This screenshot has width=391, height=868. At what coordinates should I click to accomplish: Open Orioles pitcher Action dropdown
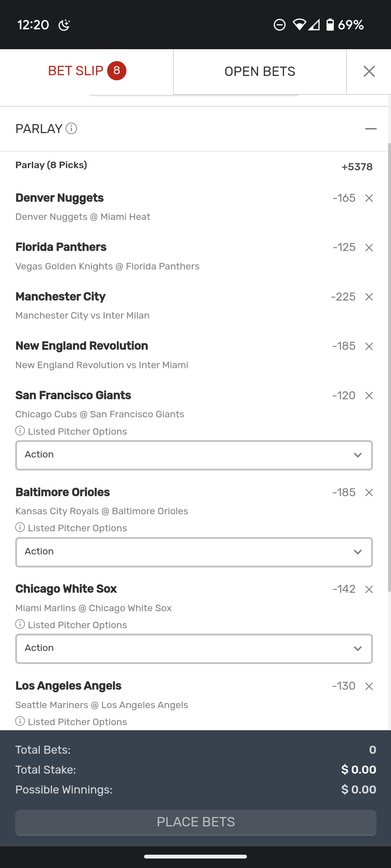click(x=194, y=552)
